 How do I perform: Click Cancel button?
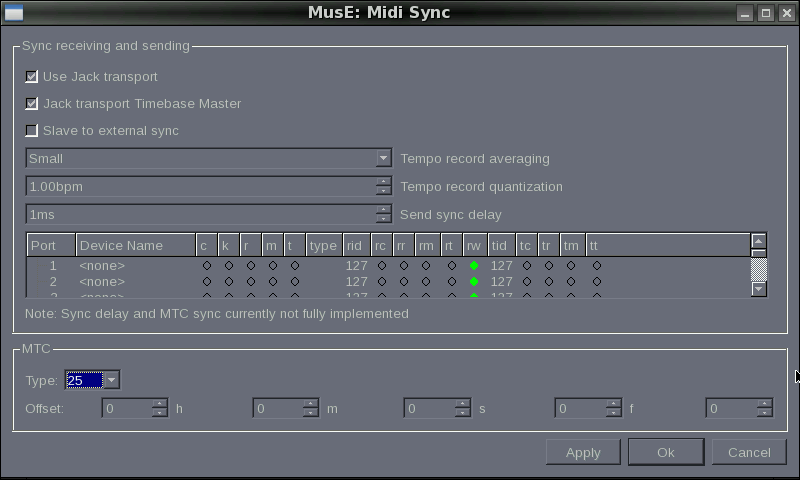point(749,452)
